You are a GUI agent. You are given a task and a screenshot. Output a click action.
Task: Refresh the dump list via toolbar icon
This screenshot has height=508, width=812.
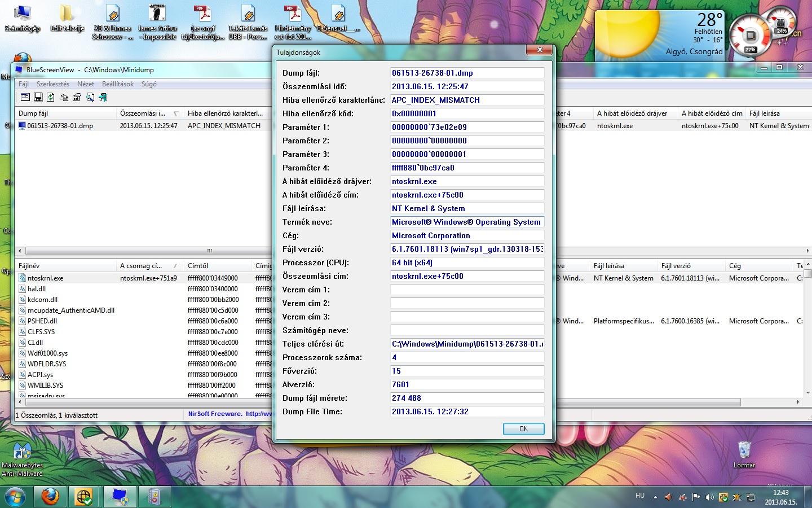(51, 97)
